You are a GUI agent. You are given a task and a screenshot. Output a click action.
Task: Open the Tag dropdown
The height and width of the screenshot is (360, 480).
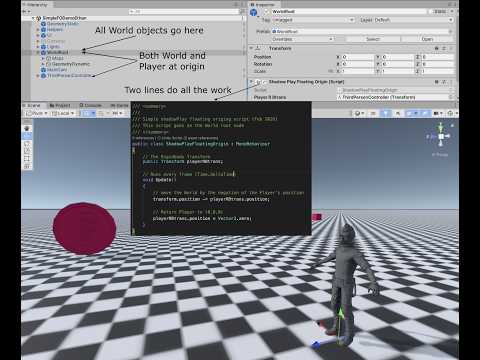(314, 20)
